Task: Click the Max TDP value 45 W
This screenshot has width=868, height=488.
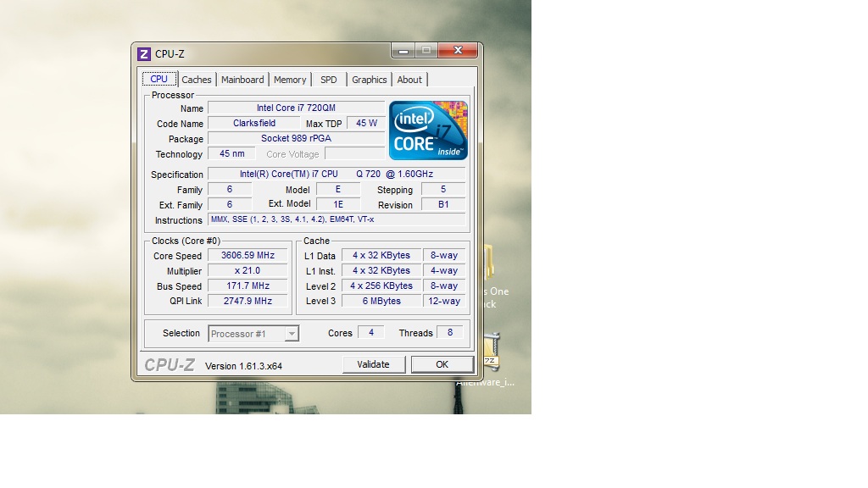Action: [366, 124]
